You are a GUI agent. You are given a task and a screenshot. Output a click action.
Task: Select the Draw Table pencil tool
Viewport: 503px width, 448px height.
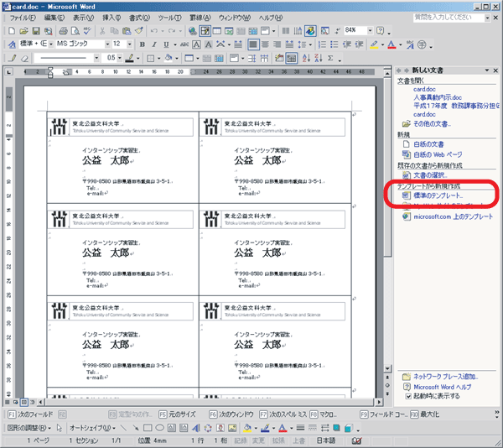(x=13, y=58)
